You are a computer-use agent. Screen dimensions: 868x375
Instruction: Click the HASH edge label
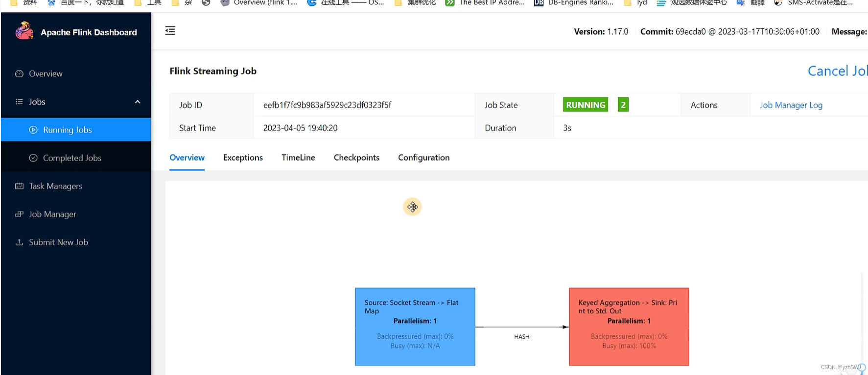tap(522, 337)
